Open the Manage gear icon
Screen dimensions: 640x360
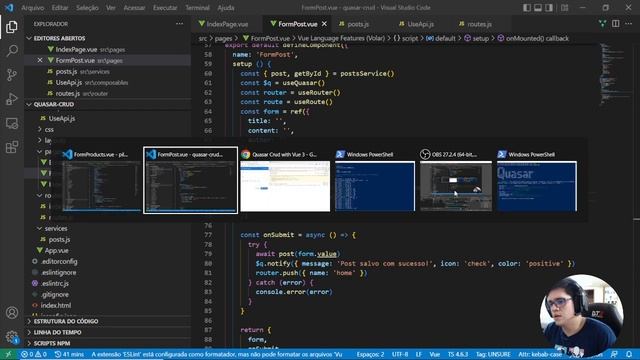(12, 337)
